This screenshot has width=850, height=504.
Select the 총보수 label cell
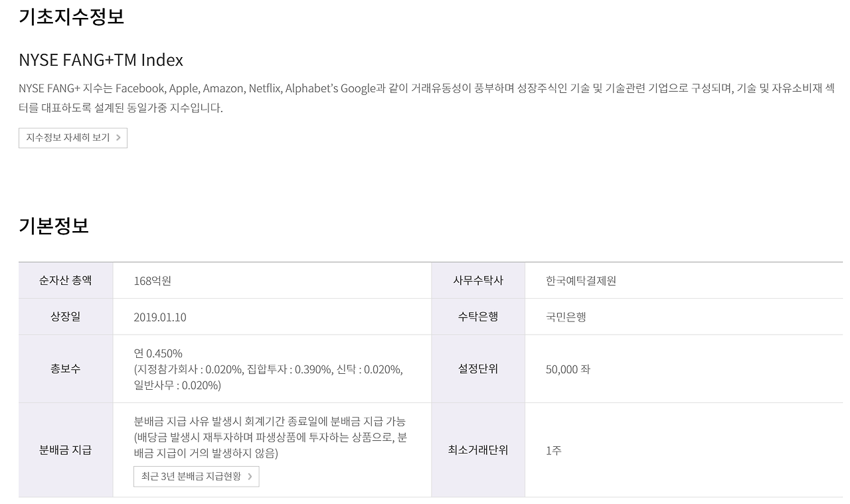65,369
